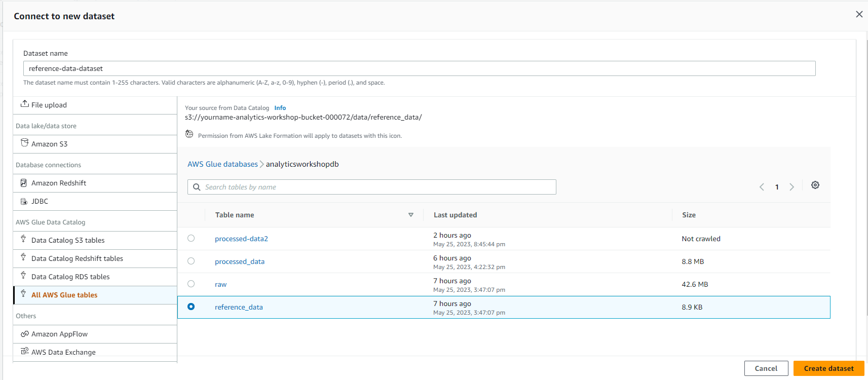Screen dimensions: 868x380
Task: Click the All AWS Glue tables icon
Action: tap(23, 293)
